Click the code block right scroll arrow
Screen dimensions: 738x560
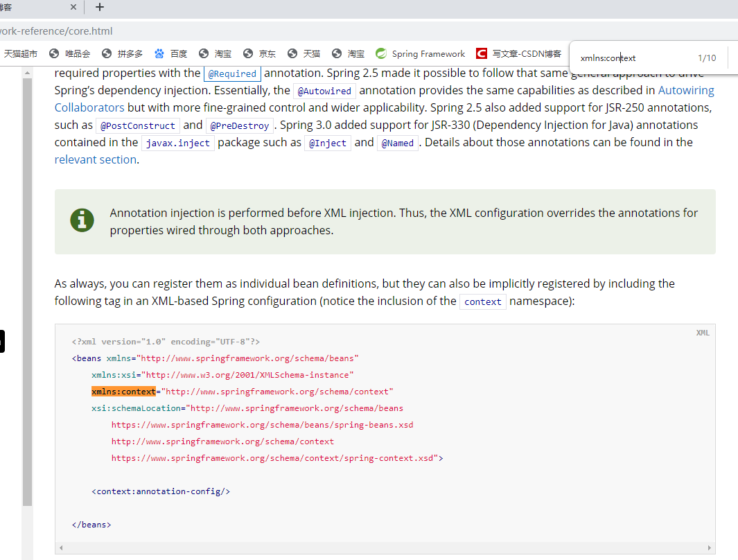pyautogui.click(x=710, y=548)
